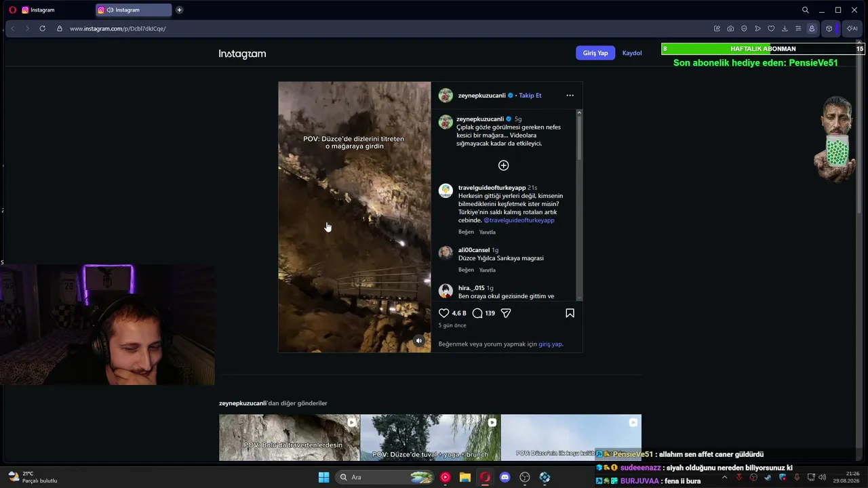
Task: Open hira._.015 commenter profile
Action: (471, 288)
